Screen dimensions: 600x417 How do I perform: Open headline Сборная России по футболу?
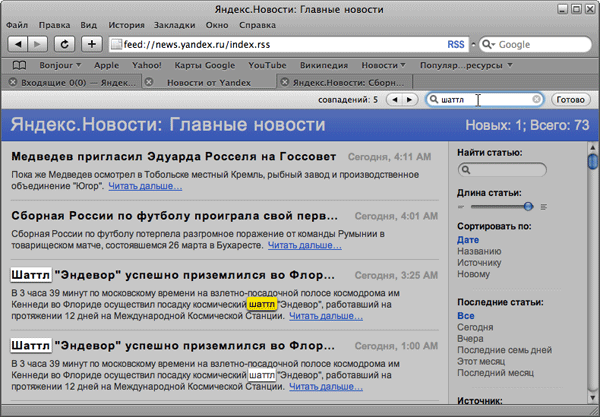click(174, 216)
